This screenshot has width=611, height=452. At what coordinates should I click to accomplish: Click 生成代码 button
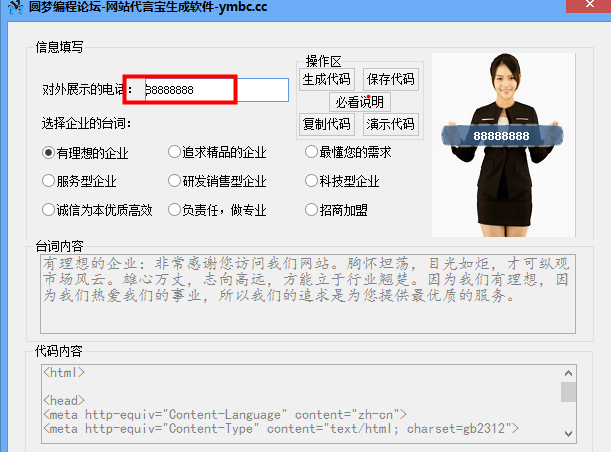(327, 79)
